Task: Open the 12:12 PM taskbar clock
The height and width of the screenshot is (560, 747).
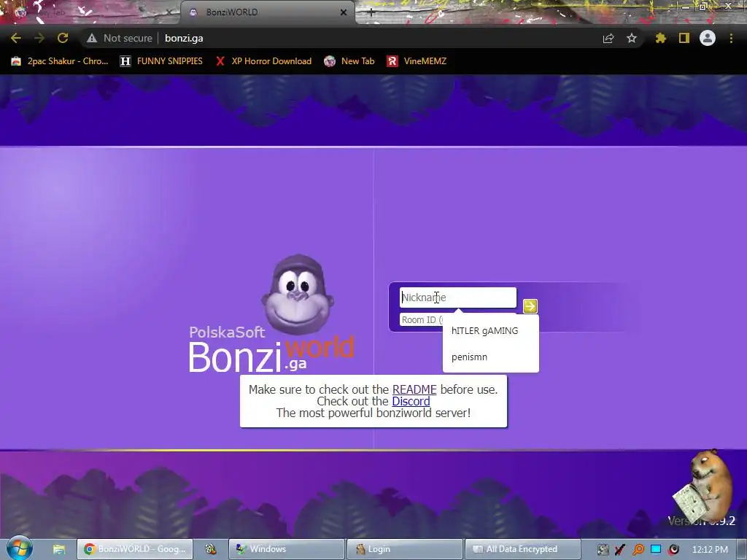Action: coord(710,550)
